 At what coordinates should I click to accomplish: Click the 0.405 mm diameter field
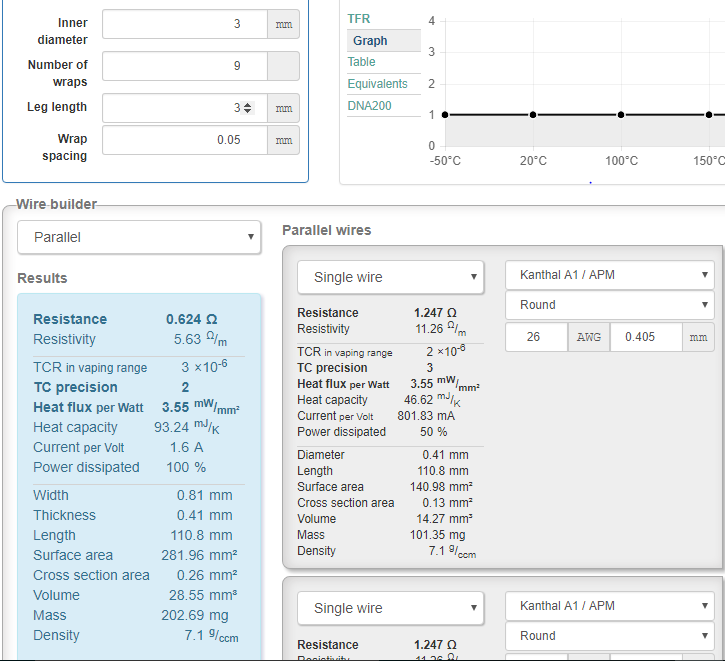[x=646, y=337]
